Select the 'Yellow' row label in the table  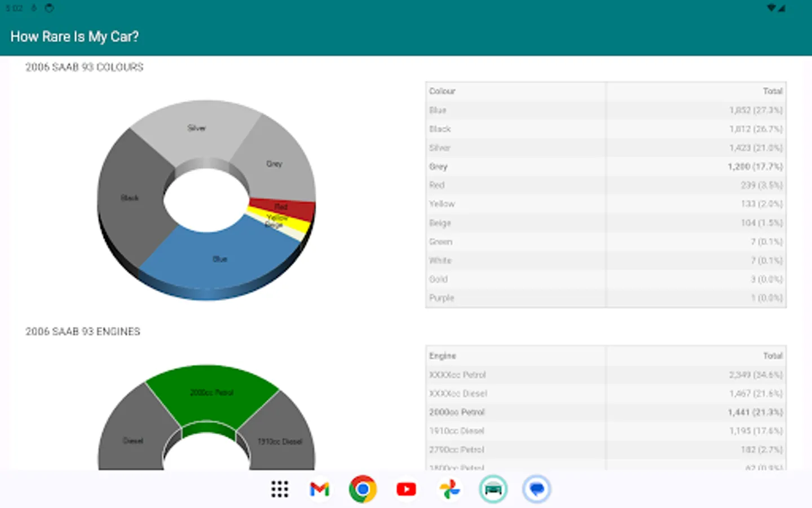tap(442, 204)
